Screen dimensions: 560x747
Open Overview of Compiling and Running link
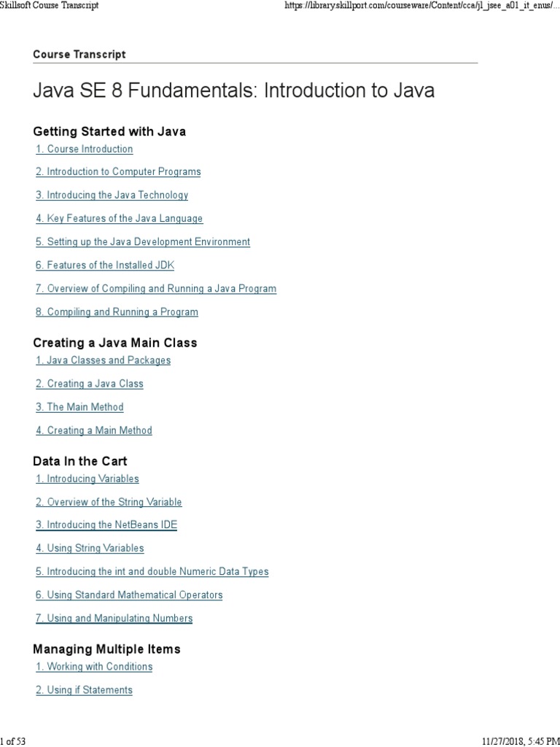[156, 288]
